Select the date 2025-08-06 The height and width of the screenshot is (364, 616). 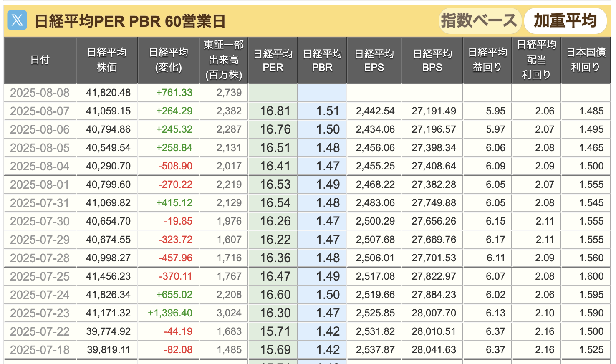point(40,129)
